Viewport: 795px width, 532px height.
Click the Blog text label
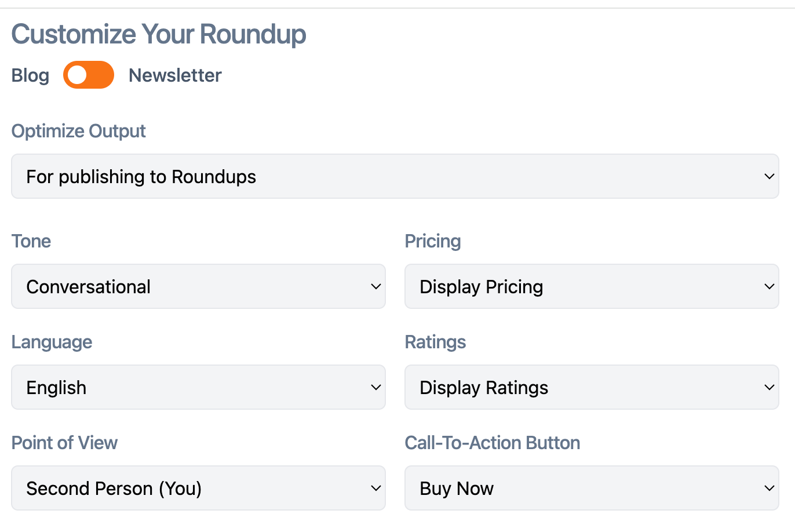pos(30,75)
